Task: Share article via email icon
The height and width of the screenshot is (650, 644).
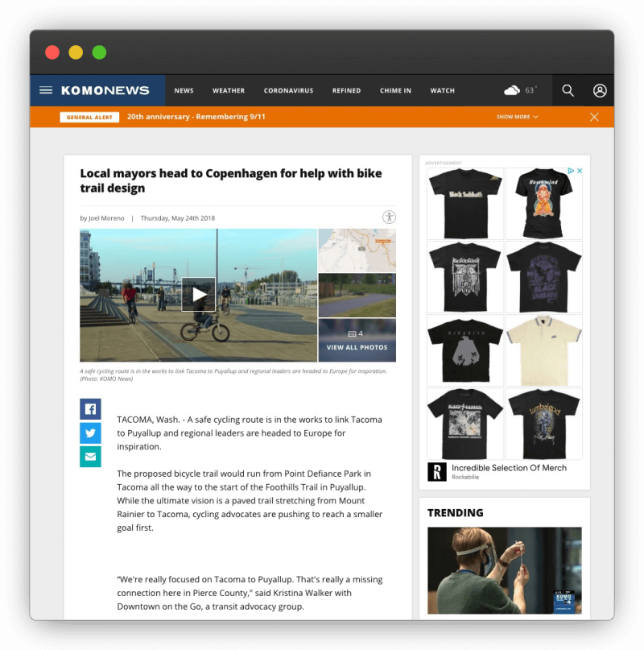Action: click(x=90, y=457)
